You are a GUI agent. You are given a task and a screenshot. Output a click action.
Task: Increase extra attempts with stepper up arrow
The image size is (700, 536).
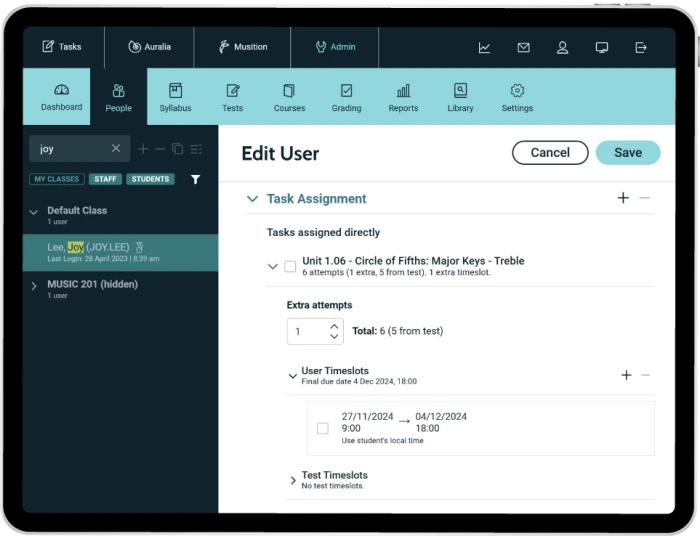[334, 325]
